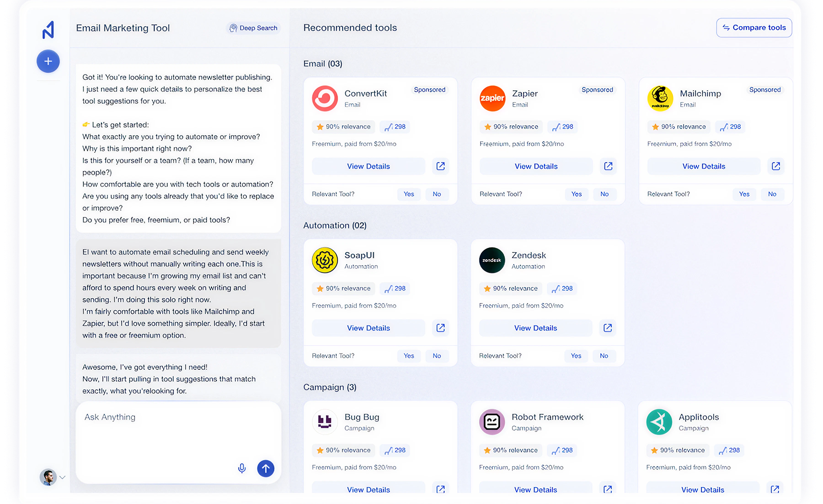Click the Ask Anything input field
Viewport: 823px width, 504px height.
click(178, 442)
